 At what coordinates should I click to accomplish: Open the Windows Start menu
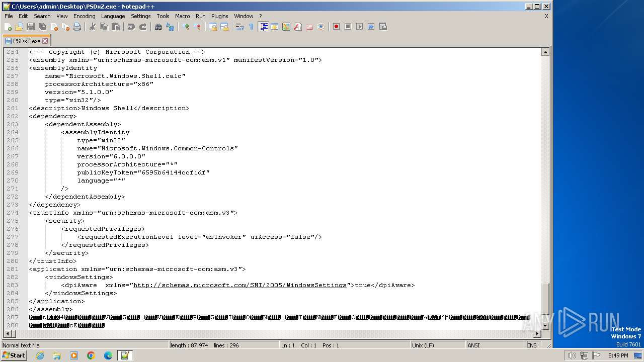14,355
